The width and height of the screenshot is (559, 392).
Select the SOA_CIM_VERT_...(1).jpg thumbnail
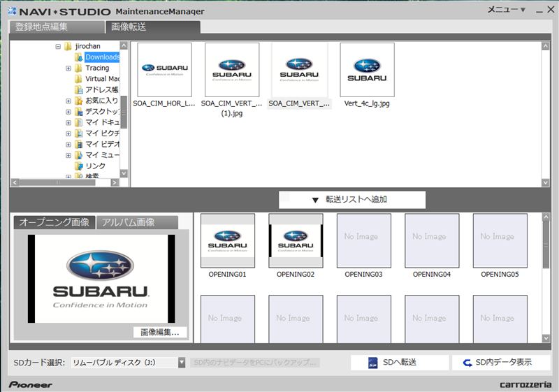pyautogui.click(x=232, y=70)
